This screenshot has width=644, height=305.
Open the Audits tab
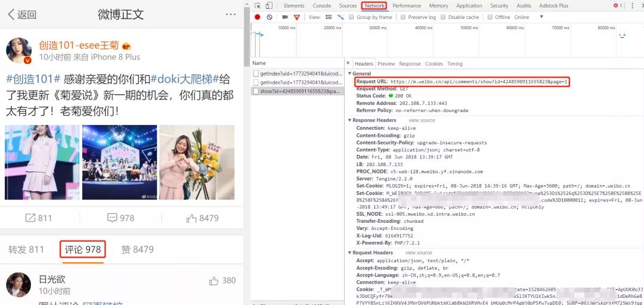pyautogui.click(x=524, y=6)
